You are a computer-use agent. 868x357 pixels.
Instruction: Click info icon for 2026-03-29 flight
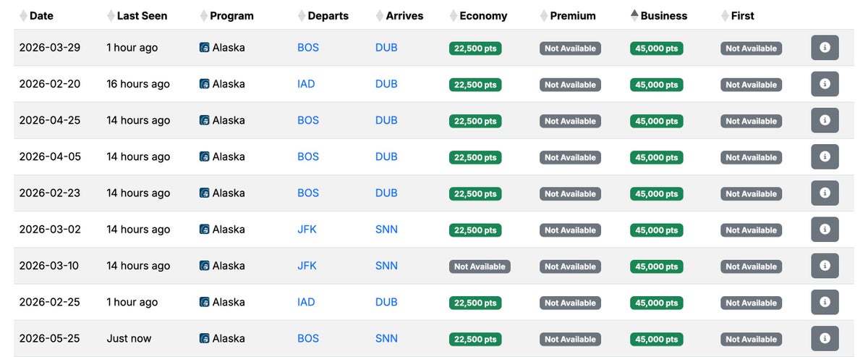pyautogui.click(x=825, y=47)
